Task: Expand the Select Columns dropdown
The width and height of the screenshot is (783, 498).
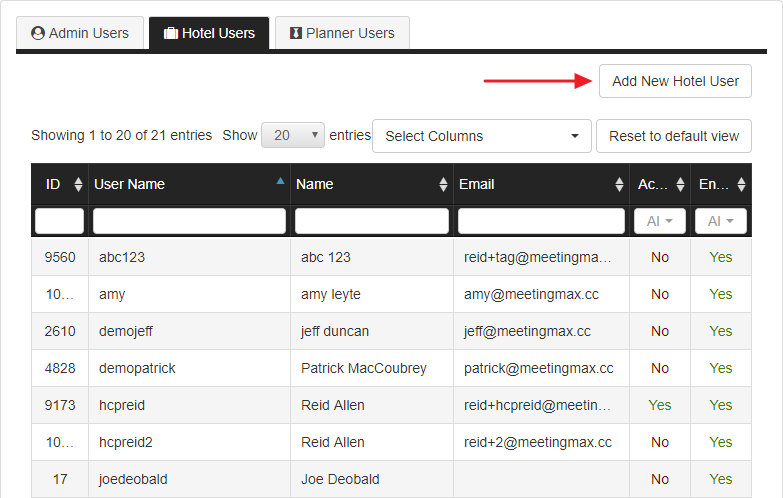Action: tap(481, 136)
